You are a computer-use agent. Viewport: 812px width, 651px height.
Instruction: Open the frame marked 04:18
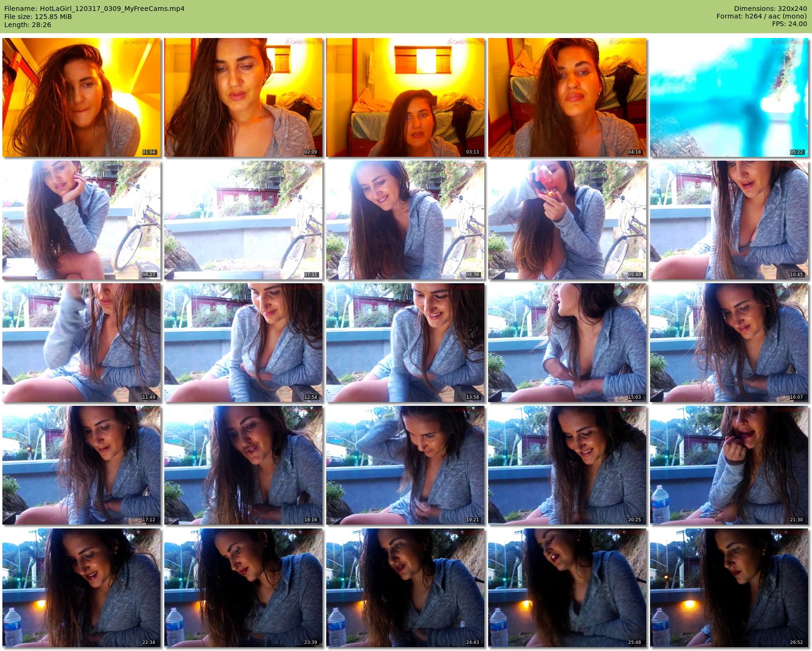tap(567, 97)
